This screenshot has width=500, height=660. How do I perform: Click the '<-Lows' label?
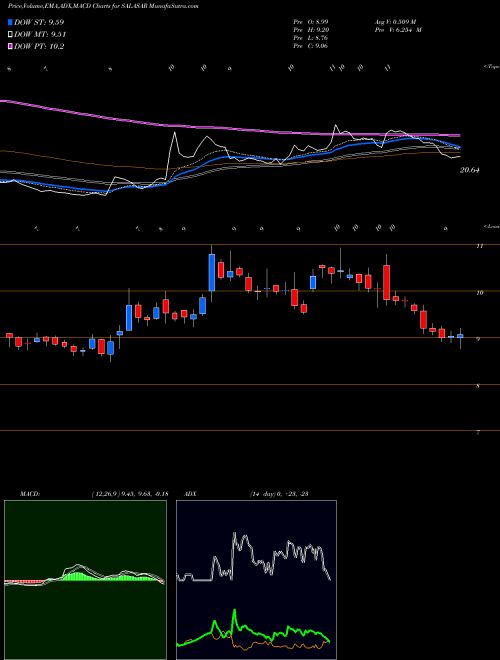[491, 226]
